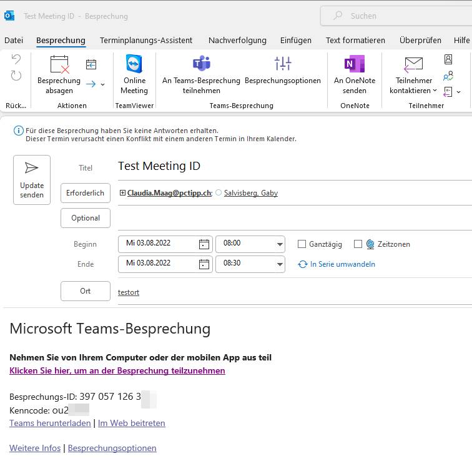
Task: Switch to Text formatieren tab
Action: pyautogui.click(x=355, y=41)
